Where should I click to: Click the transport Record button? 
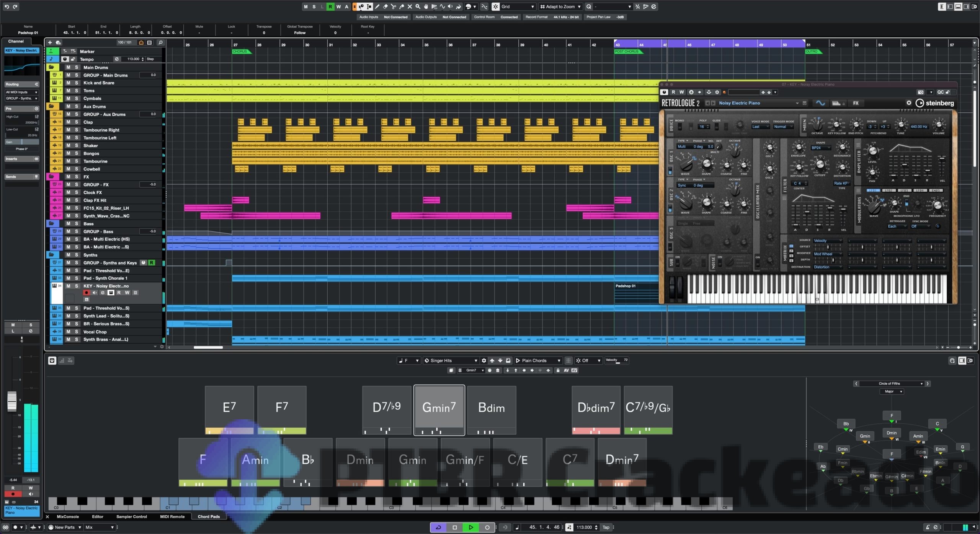point(487,527)
